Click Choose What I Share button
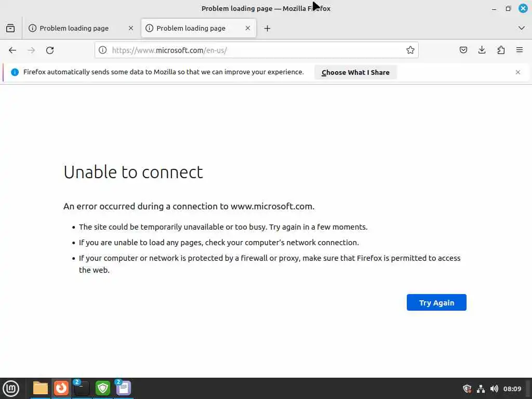Viewport: 532px width, 399px height. click(x=355, y=72)
